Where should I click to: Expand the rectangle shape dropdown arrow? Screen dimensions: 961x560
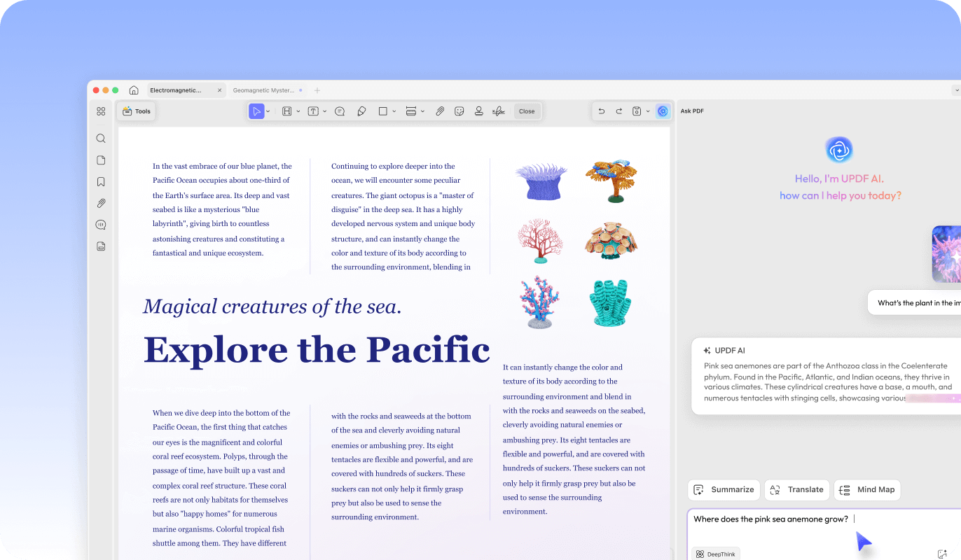click(x=394, y=111)
